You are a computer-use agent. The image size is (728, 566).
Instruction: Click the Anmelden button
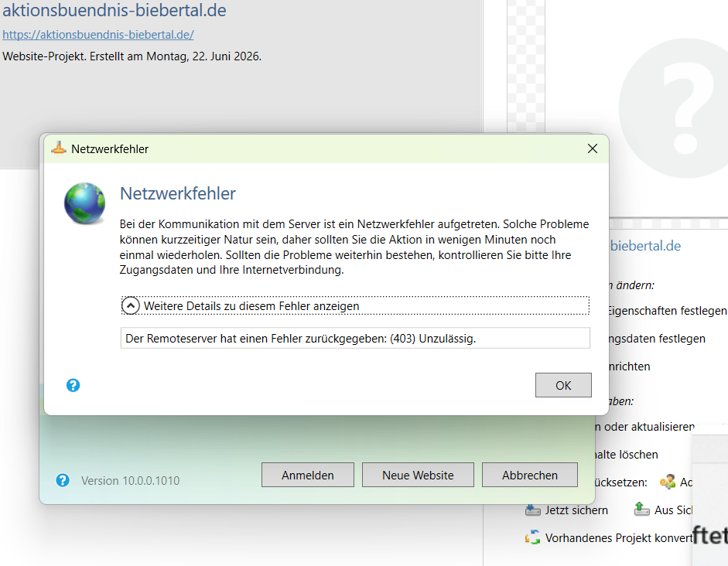307,475
